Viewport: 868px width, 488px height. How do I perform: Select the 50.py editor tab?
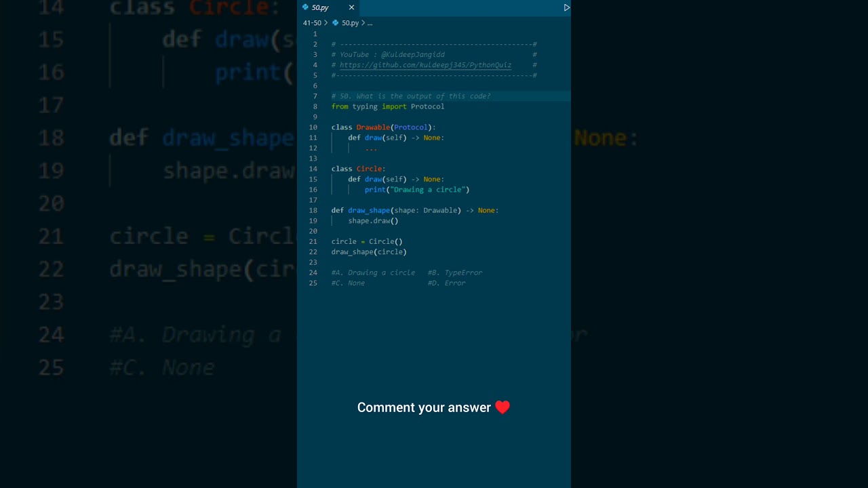[x=328, y=7]
